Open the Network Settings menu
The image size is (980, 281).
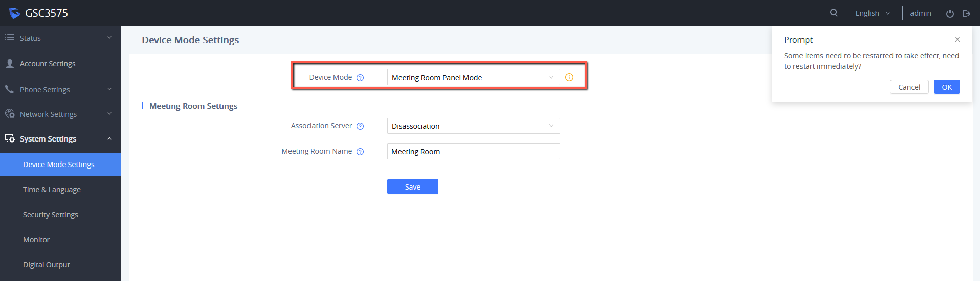pyautogui.click(x=60, y=114)
